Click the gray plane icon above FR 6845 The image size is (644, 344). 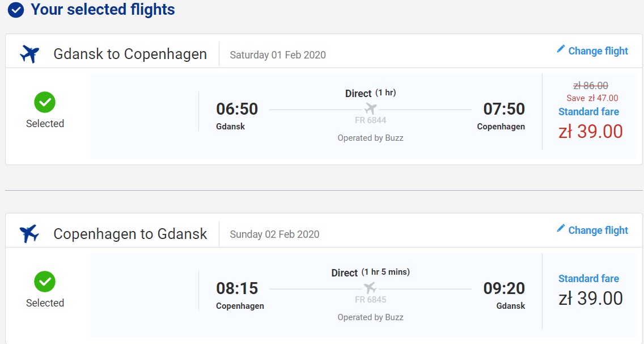coord(370,288)
